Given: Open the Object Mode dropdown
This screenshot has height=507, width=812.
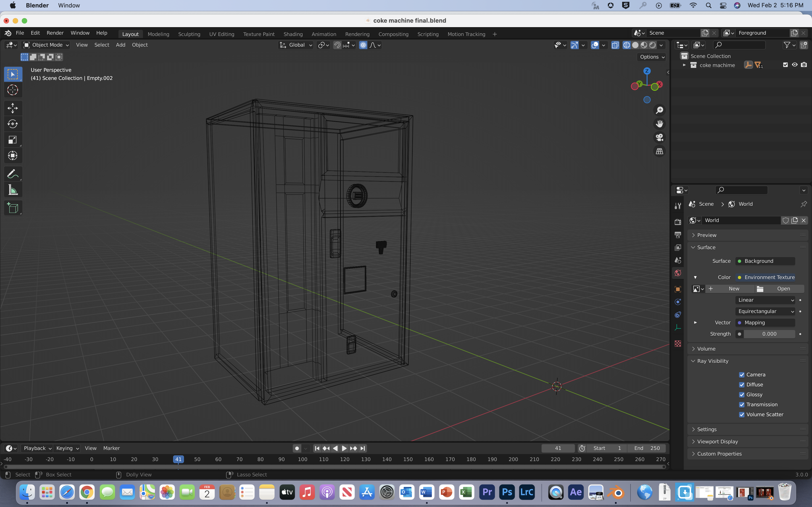Looking at the screenshot, I should coord(46,45).
